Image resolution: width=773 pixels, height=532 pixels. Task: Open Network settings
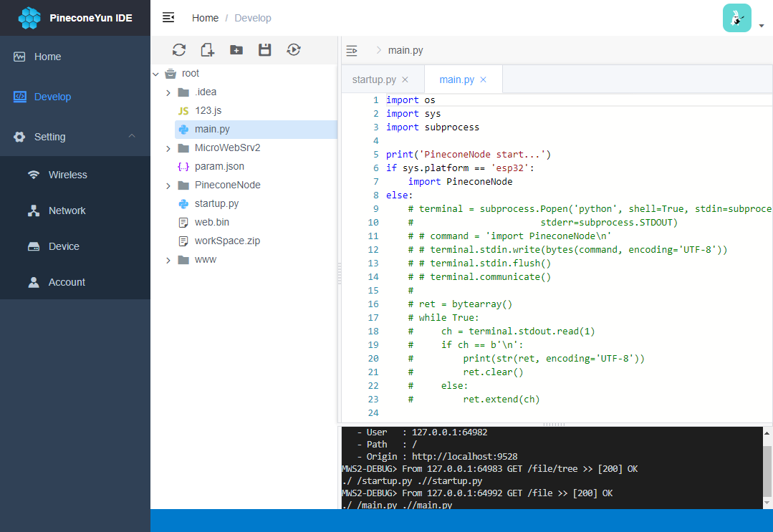pos(75,211)
